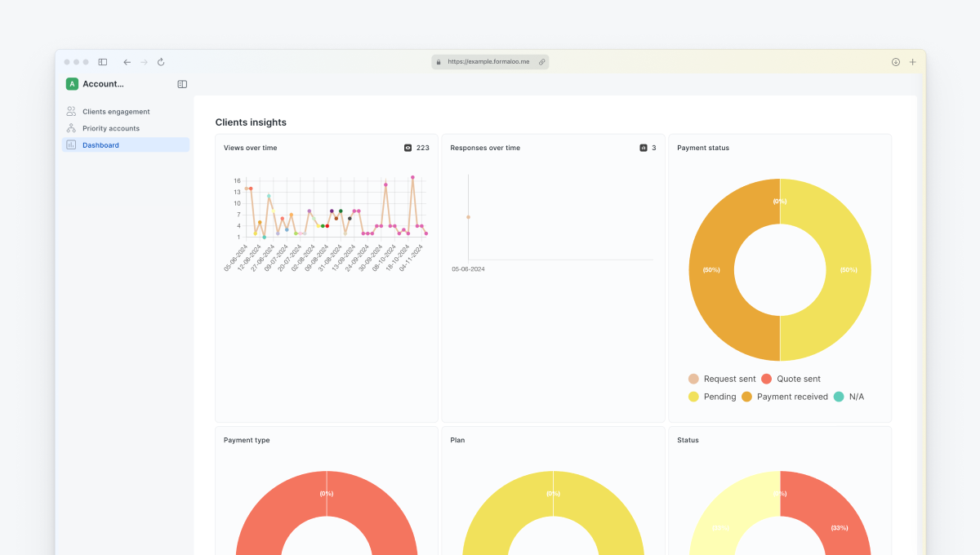This screenshot has height=555, width=980.
Task: Reload the page with the refresh icon
Action: click(161, 62)
